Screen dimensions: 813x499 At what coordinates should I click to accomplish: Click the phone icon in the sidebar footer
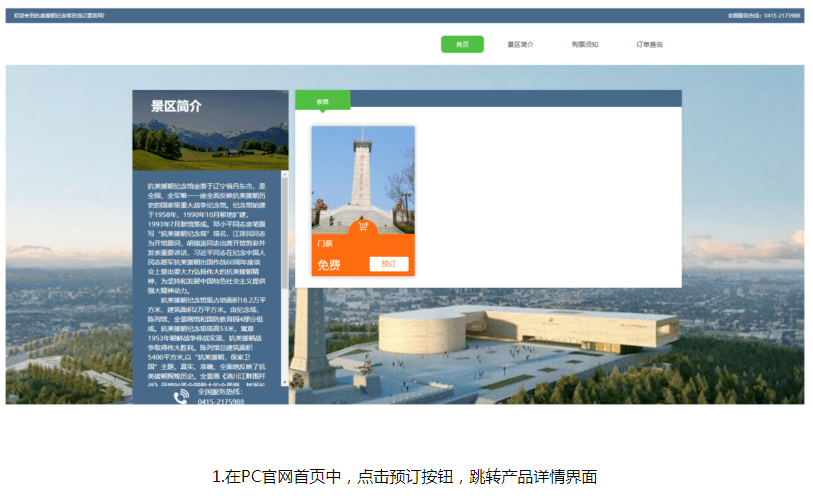tap(181, 397)
